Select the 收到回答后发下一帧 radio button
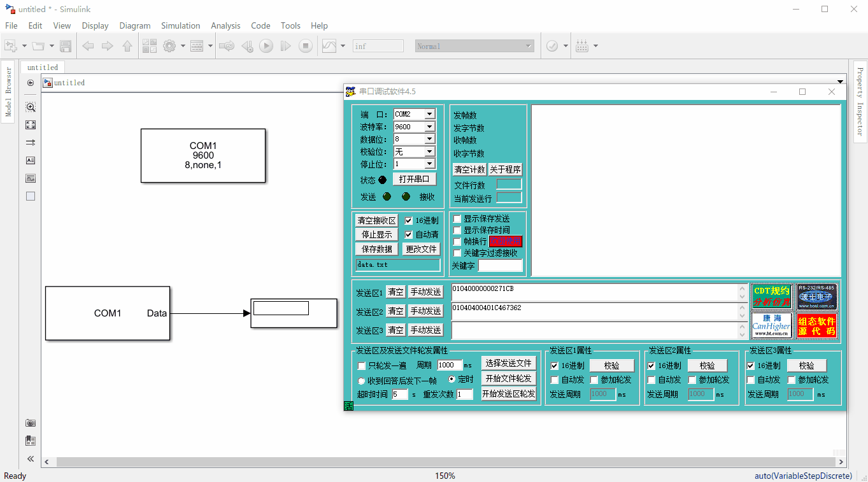 point(361,381)
